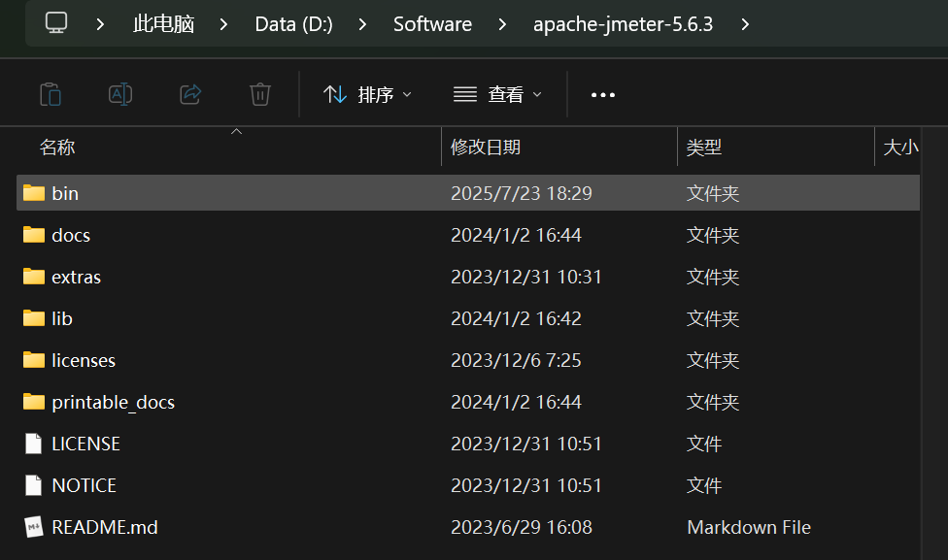This screenshot has width=948, height=560.
Task: Select the NOTICE file name
Action: pos(85,485)
